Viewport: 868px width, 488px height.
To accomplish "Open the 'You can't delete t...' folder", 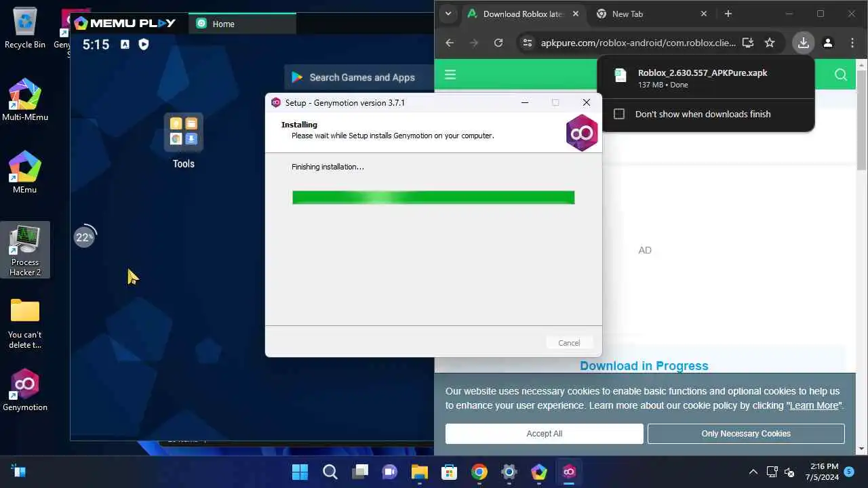I will [x=25, y=323].
